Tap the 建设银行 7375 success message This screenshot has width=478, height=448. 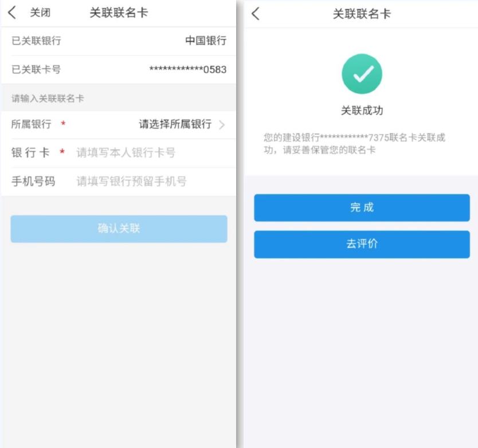[354, 144]
